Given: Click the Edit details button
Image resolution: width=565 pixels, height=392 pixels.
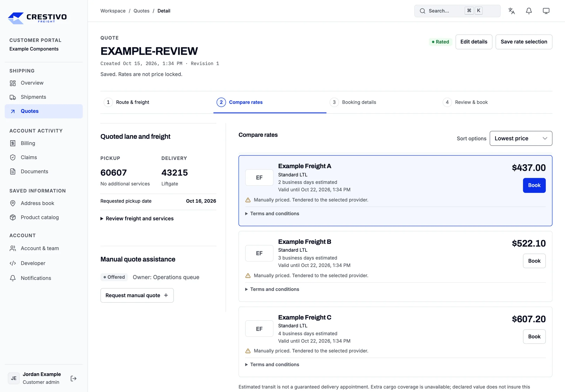Looking at the screenshot, I should [473, 42].
